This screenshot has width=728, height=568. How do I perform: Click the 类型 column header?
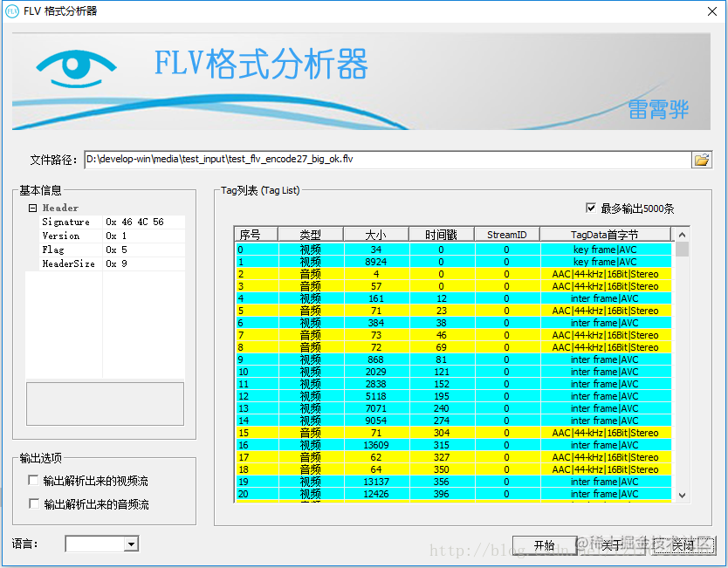click(x=311, y=233)
